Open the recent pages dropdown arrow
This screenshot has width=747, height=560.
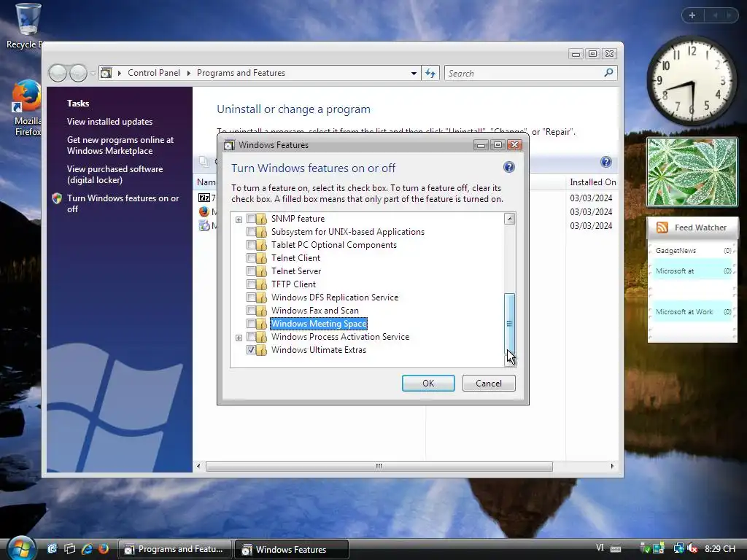pos(93,73)
